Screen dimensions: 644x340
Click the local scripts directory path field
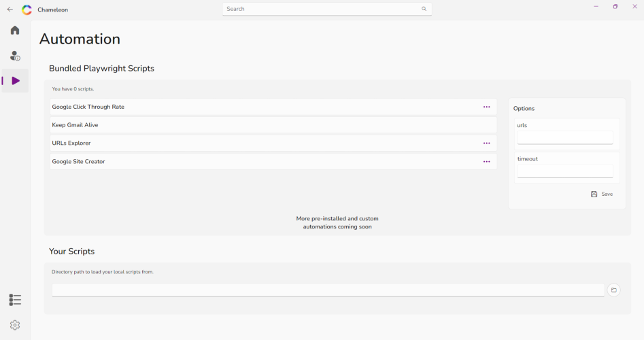(328, 290)
